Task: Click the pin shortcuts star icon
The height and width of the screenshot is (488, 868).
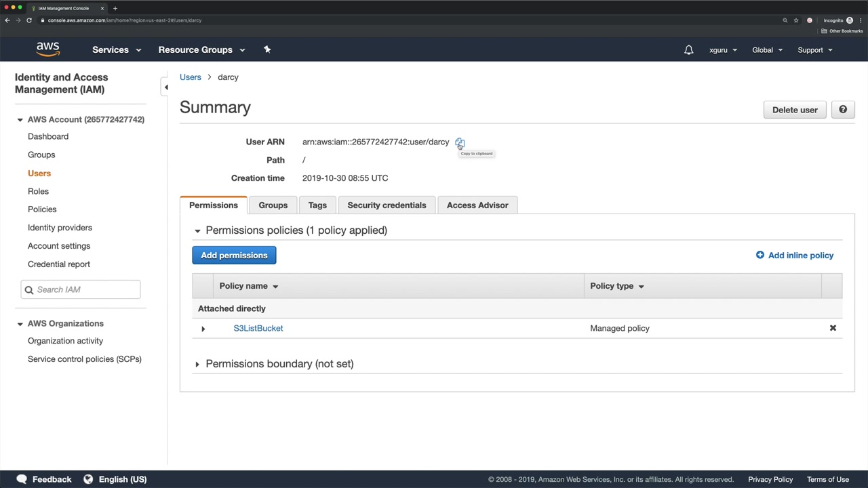Action: click(267, 49)
